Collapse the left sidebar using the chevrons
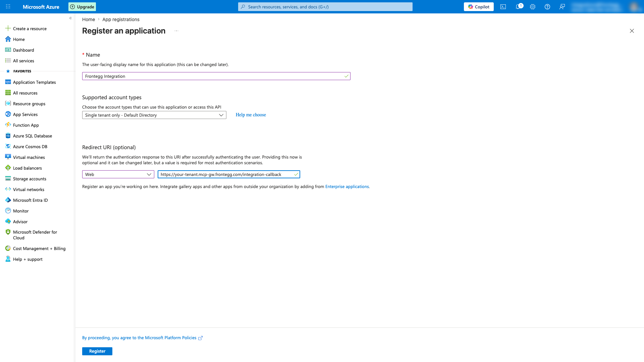Viewport: 644px width, 362px height. (70, 18)
